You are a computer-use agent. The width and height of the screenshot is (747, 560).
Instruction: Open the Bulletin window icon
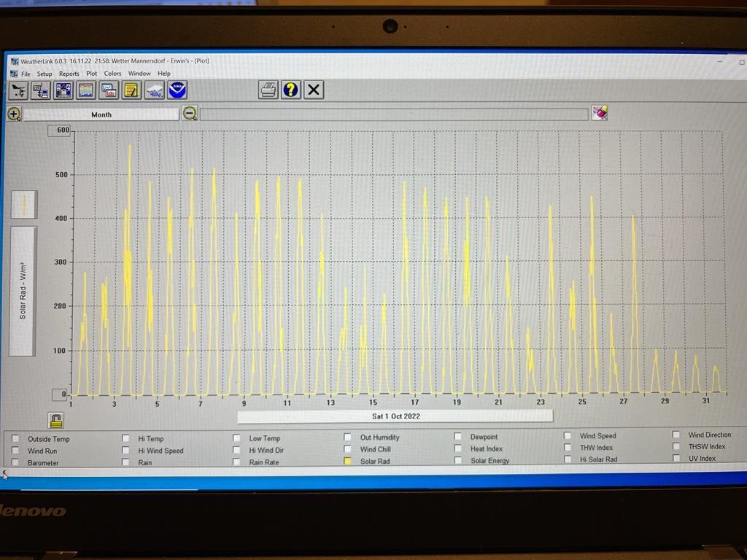point(63,90)
